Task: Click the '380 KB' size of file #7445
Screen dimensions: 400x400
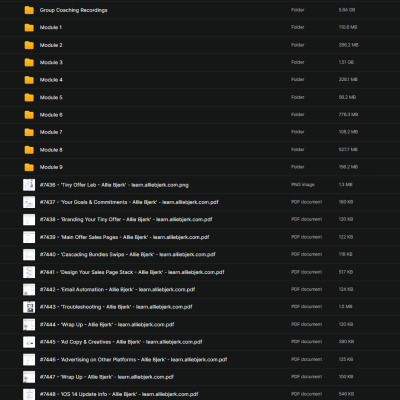Action: 346,342
